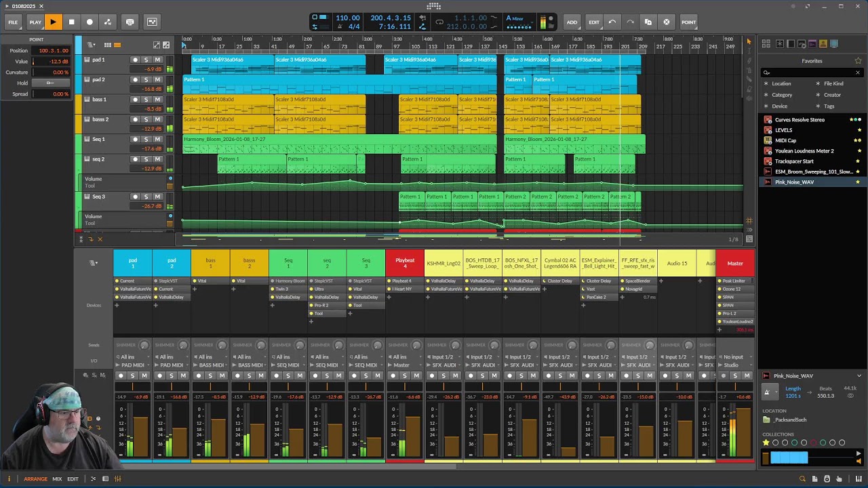The image size is (868, 488).
Task: Open the dashboard grid icon at top center
Action: click(434, 6)
